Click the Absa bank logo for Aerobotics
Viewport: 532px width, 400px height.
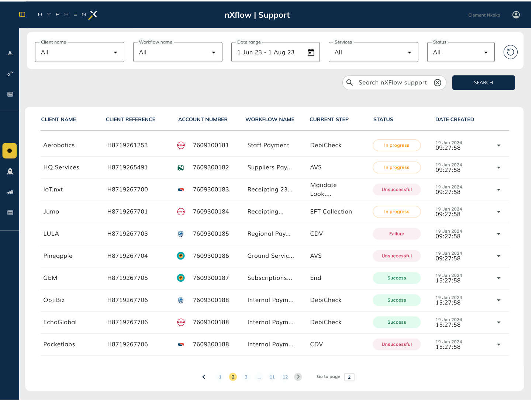[x=181, y=145]
